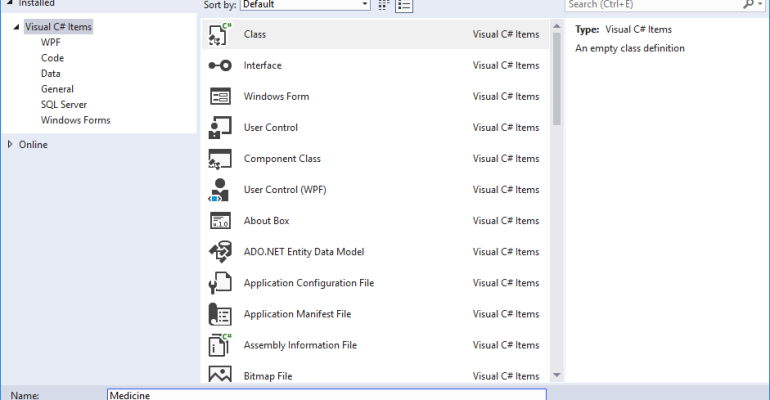This screenshot has height=400, width=770.
Task: Click Visual C# Items label in Class row
Action: coord(506,34)
